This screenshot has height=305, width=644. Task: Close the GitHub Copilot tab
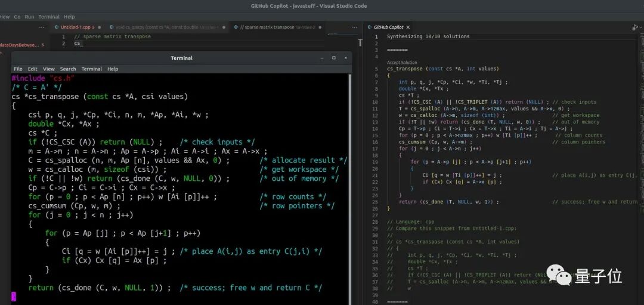click(x=408, y=27)
